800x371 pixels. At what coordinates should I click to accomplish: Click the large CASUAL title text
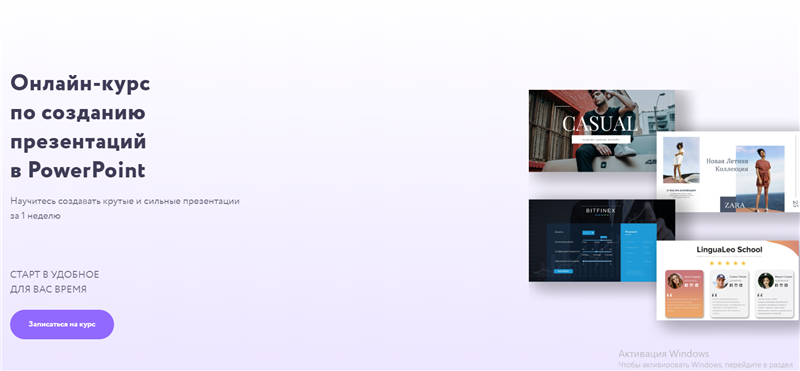(x=599, y=124)
